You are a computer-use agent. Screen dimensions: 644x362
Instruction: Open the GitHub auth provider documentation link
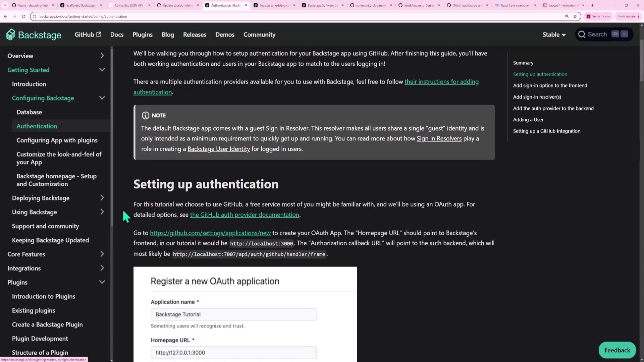[245, 215]
